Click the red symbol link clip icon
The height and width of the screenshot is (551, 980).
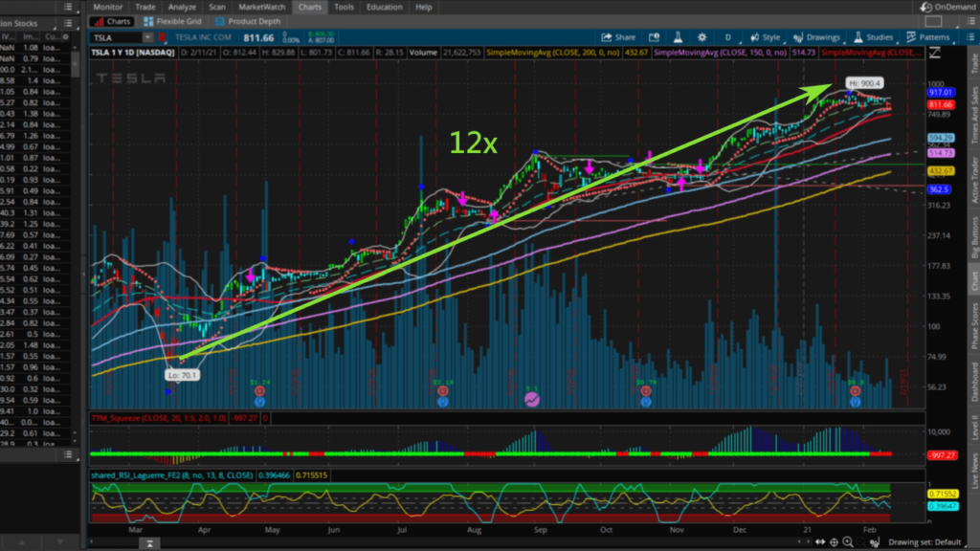pyautogui.click(x=162, y=37)
